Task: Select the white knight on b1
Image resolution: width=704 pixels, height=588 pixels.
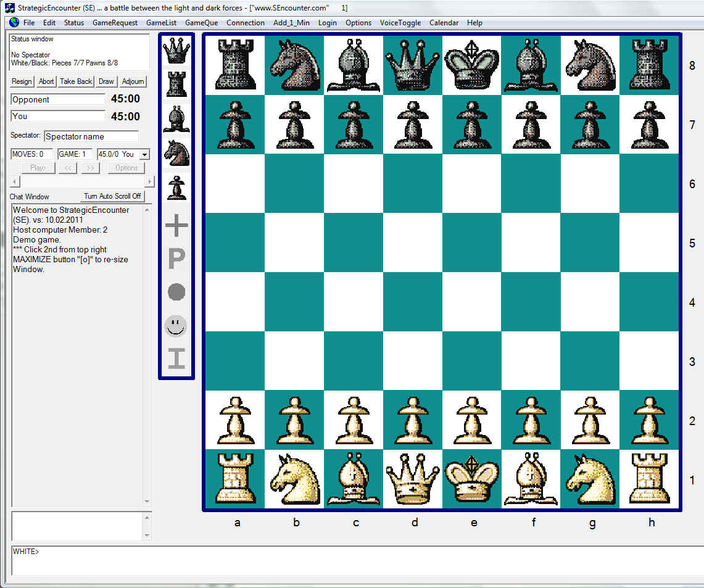Action: (x=294, y=478)
